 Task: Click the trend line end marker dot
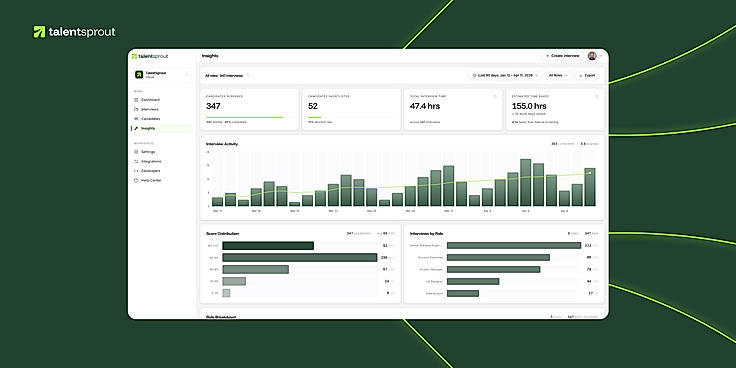590,173
